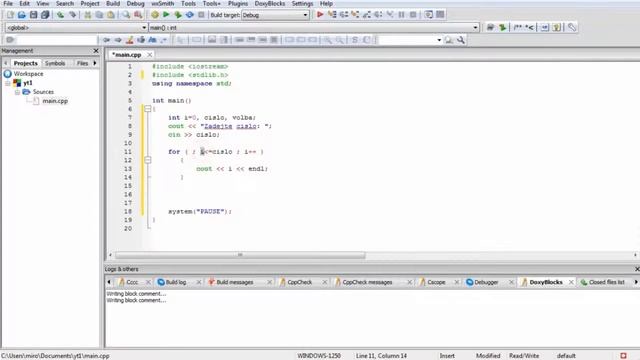640x360 pixels.
Task: Cut the selection with the scissors icon
Action: (x=87, y=15)
